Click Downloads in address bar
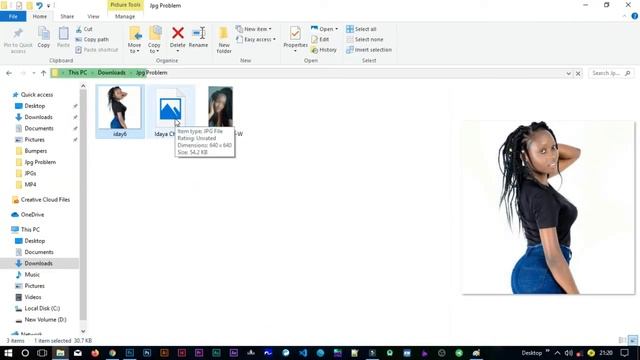The height and width of the screenshot is (360, 640). (x=111, y=73)
